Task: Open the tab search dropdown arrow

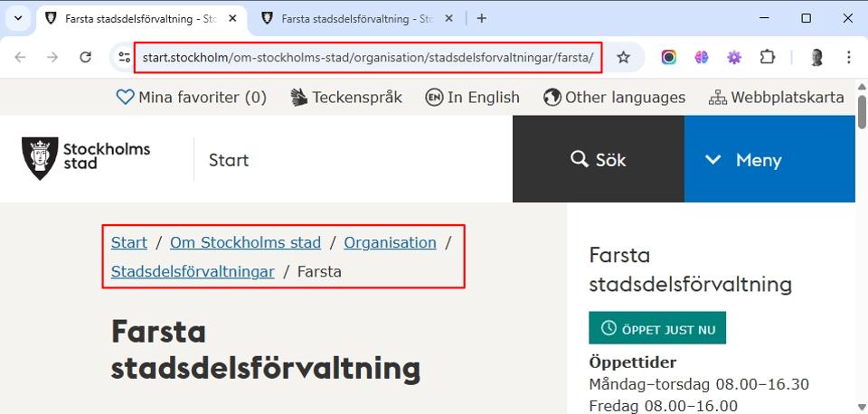Action: click(x=17, y=18)
